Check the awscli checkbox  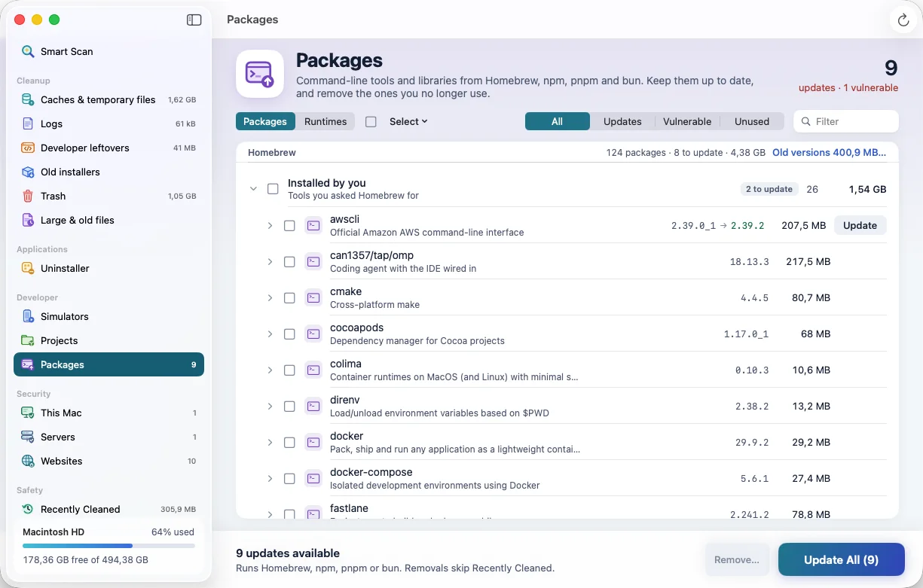(x=289, y=225)
